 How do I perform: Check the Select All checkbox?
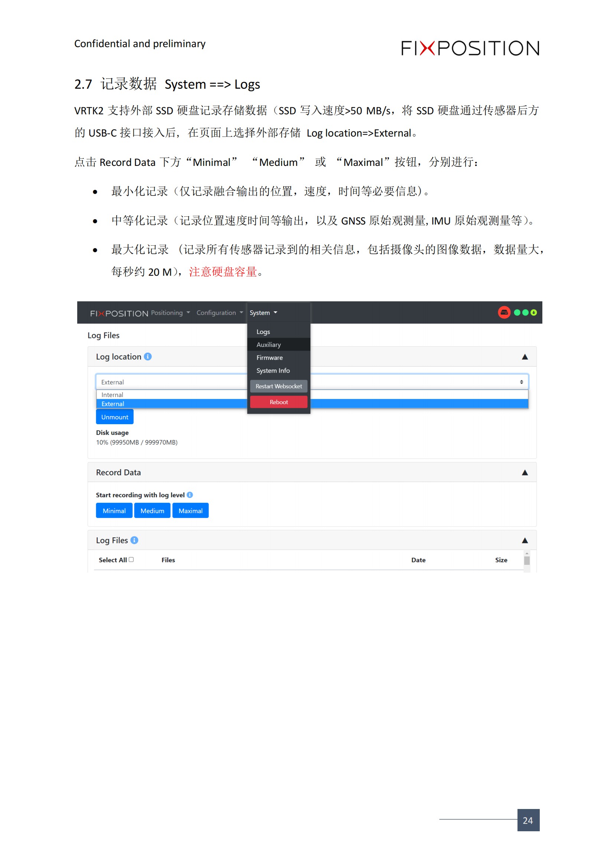[131, 560]
